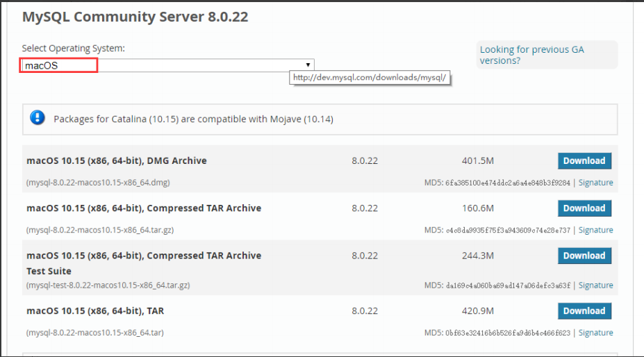Click the MD5 hash of the DMG Archive
The width and height of the screenshot is (644, 357).
point(508,183)
